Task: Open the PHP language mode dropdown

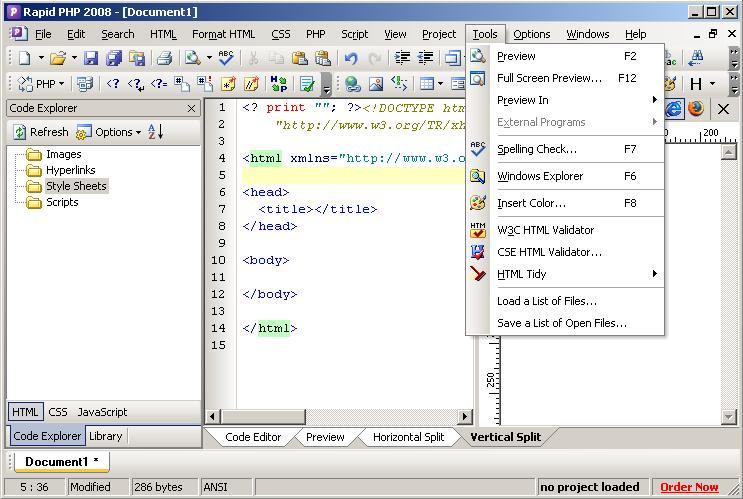Action: [61, 84]
